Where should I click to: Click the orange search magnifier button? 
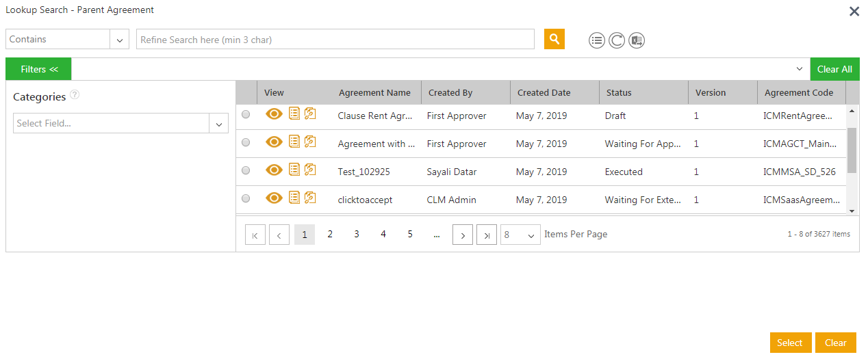(x=554, y=39)
